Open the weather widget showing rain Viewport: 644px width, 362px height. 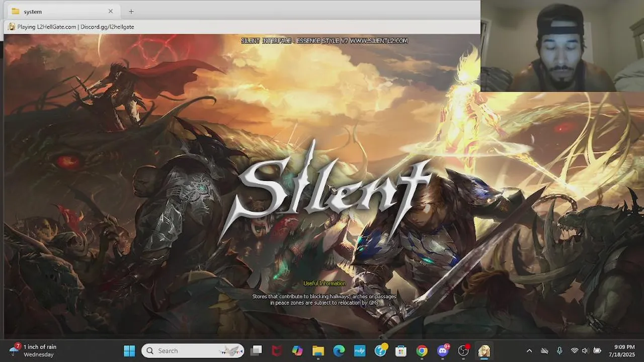point(33,350)
